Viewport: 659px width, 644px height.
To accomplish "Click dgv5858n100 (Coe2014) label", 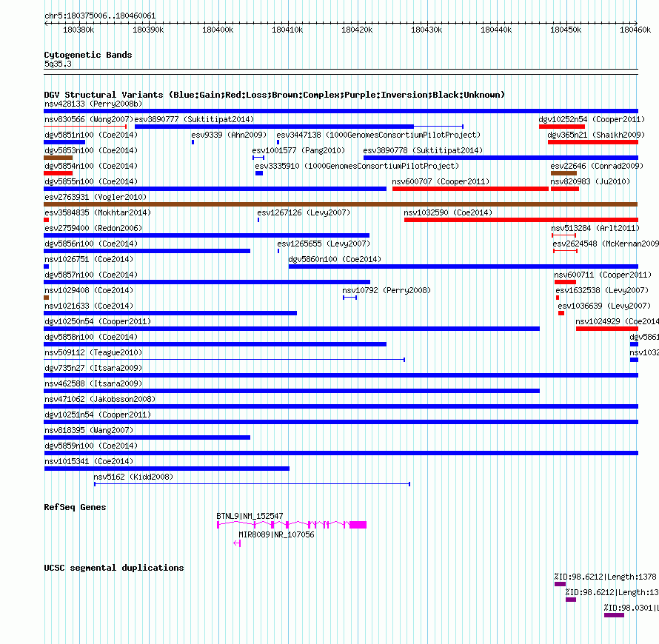I will point(91,337).
